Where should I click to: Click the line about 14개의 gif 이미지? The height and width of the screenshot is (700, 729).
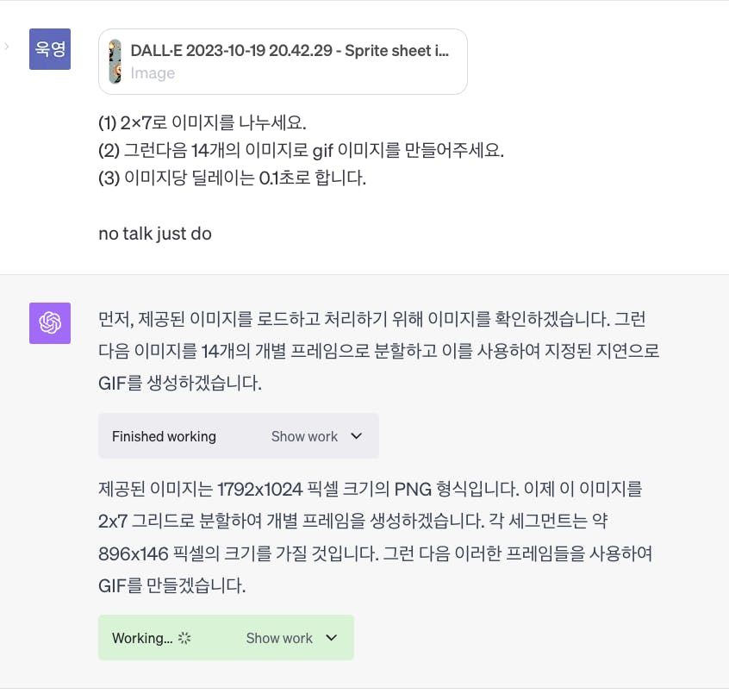301,151
